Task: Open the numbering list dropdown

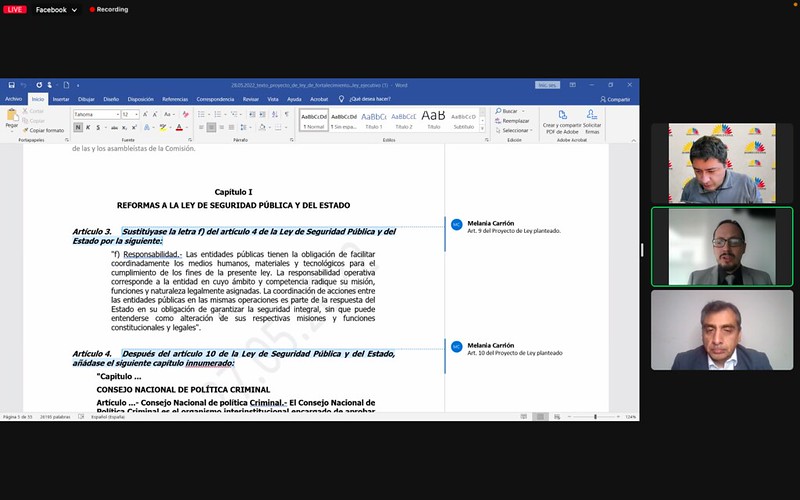Action: tap(225, 114)
